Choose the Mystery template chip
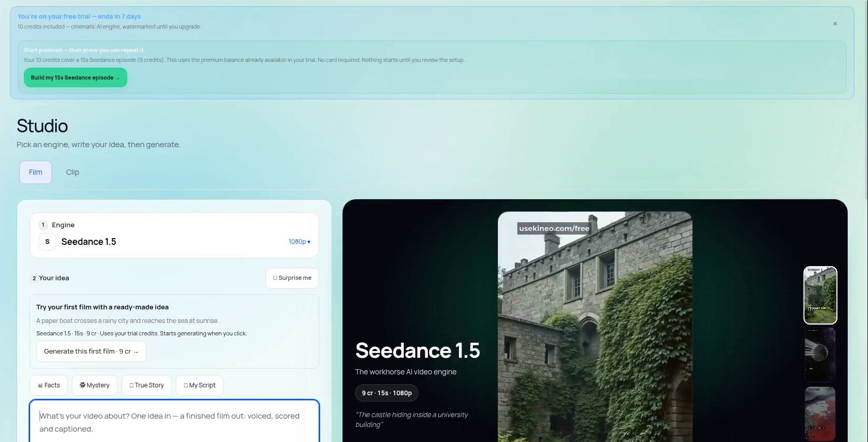 click(x=95, y=385)
